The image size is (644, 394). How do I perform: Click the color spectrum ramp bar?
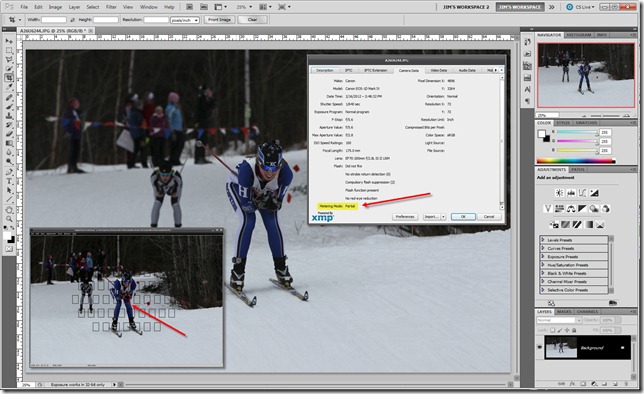click(576, 161)
